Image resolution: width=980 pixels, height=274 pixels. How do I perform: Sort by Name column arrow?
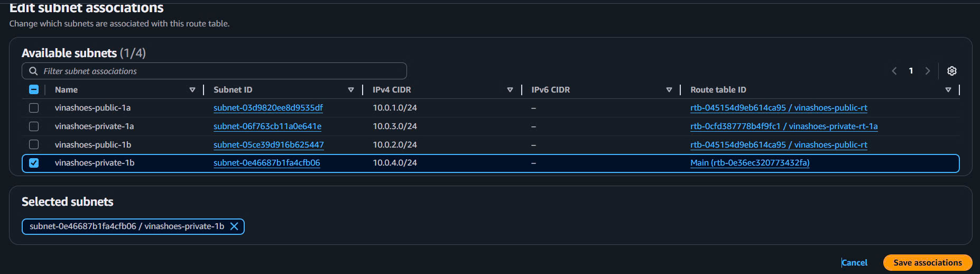click(192, 90)
